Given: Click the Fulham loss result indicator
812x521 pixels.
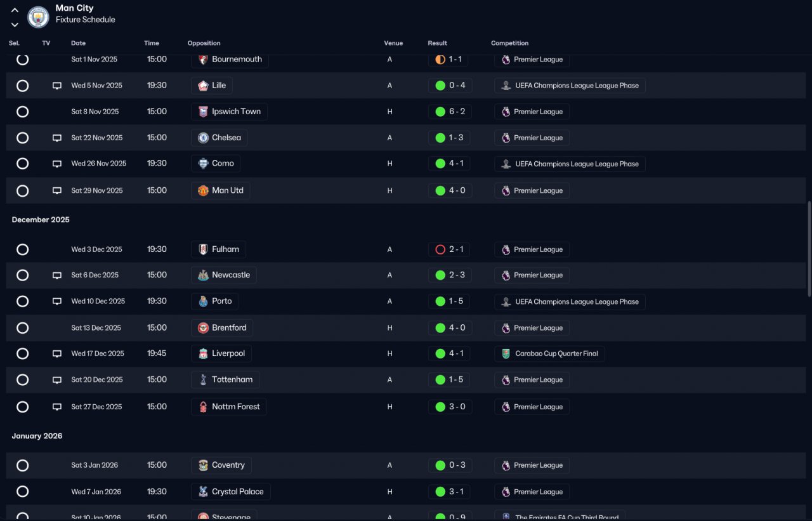Looking at the screenshot, I should point(440,249).
